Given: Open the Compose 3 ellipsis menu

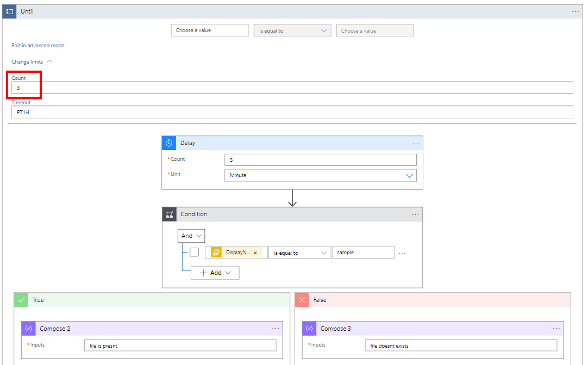Looking at the screenshot, I should (x=556, y=328).
